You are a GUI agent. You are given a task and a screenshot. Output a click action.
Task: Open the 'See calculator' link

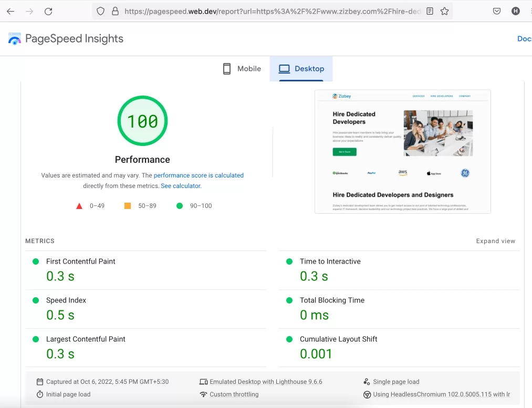(180, 186)
